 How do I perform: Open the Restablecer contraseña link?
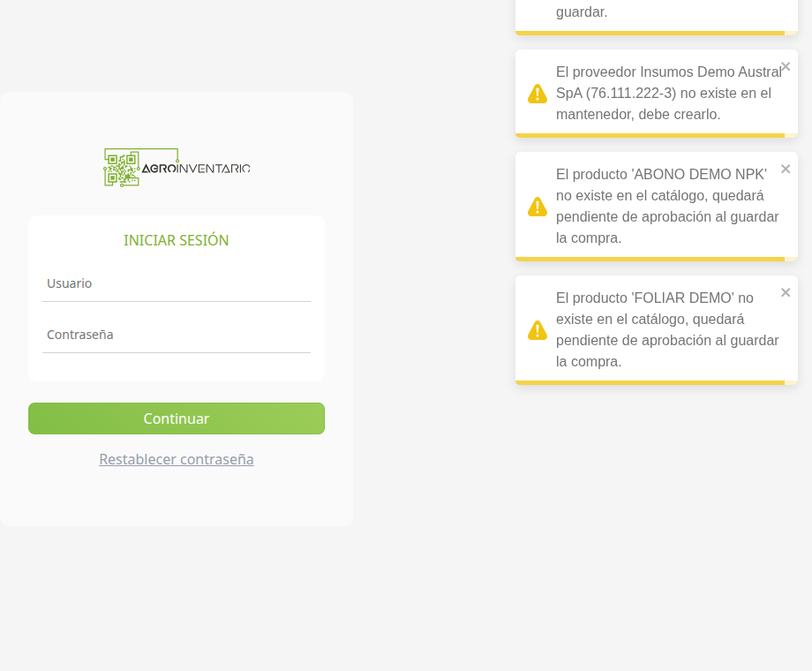(177, 460)
